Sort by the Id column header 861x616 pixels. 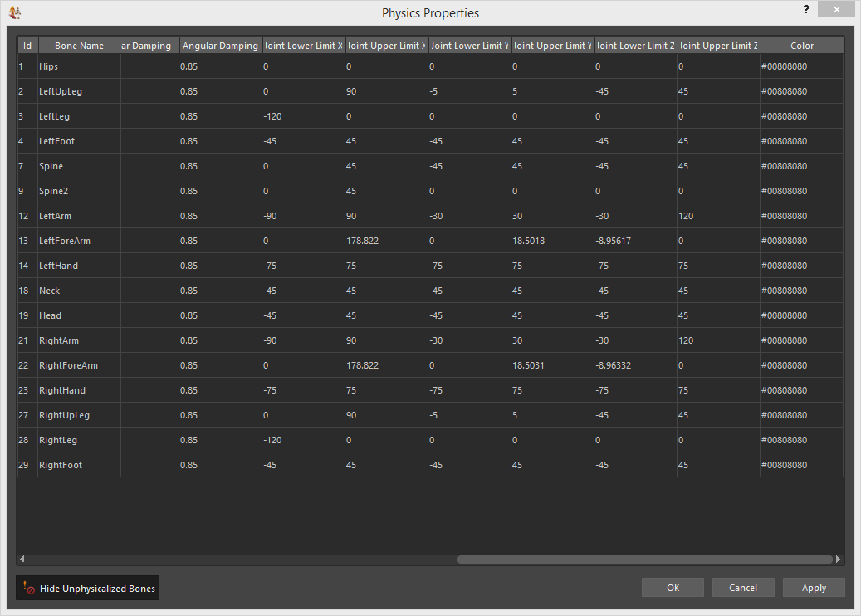coord(27,46)
